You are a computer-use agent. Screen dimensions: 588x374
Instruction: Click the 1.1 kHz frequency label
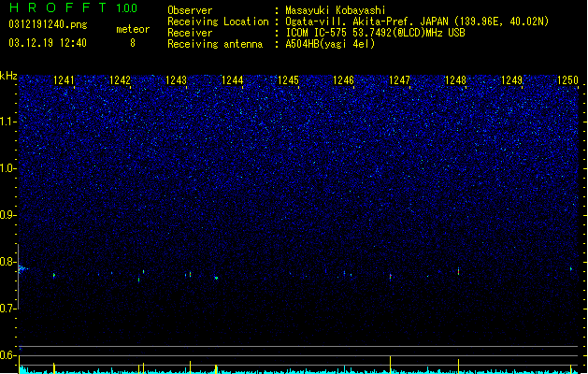8,122
